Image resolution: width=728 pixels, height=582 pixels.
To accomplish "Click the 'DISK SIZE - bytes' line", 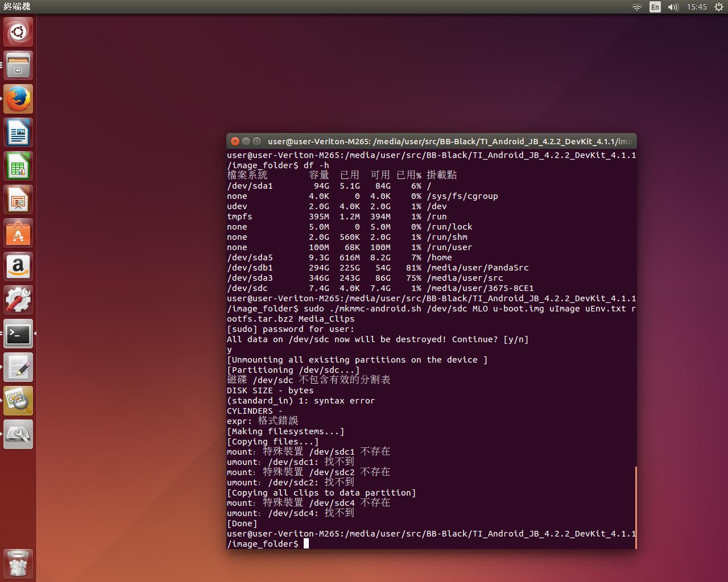I will pos(270,390).
